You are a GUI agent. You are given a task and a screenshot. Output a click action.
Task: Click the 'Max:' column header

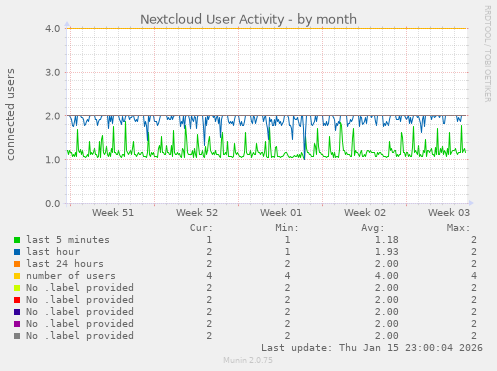point(458,228)
